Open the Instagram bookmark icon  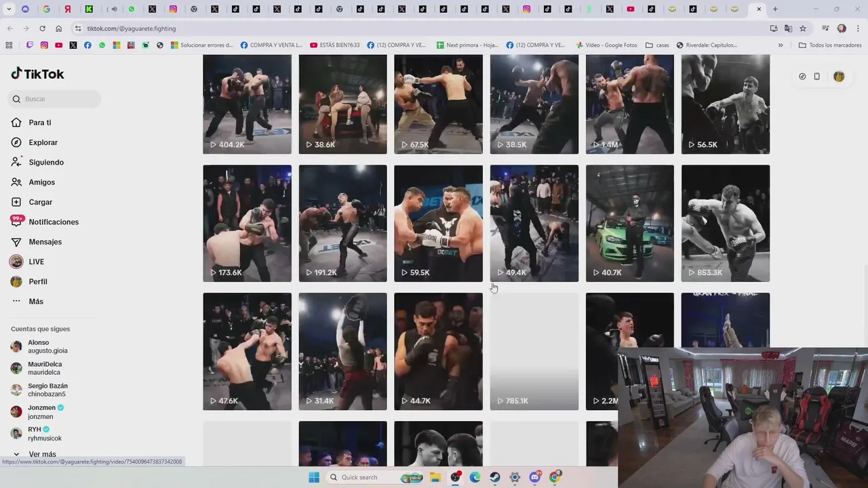[44, 45]
